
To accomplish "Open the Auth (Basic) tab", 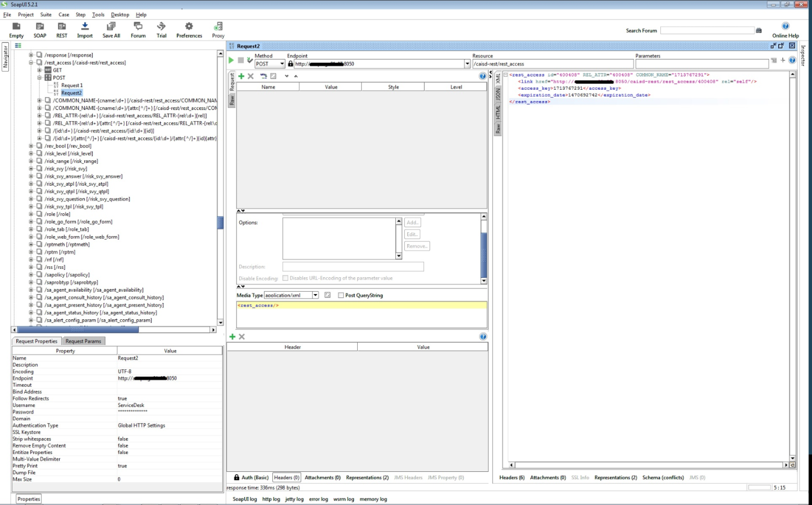I will click(x=251, y=478).
